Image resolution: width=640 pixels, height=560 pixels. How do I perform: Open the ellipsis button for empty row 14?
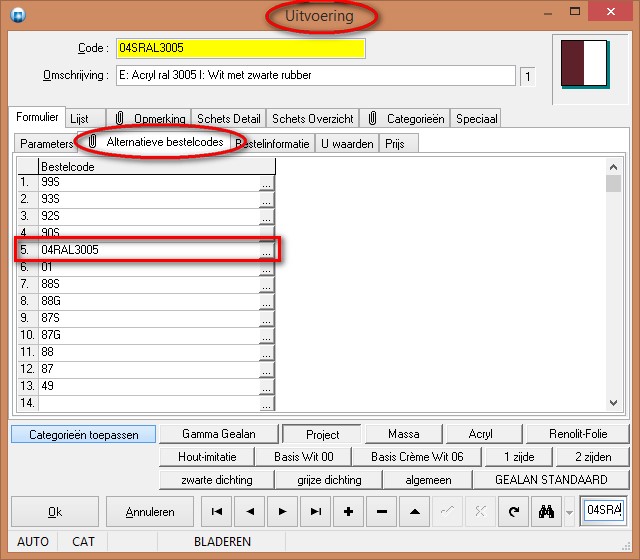[x=267, y=404]
